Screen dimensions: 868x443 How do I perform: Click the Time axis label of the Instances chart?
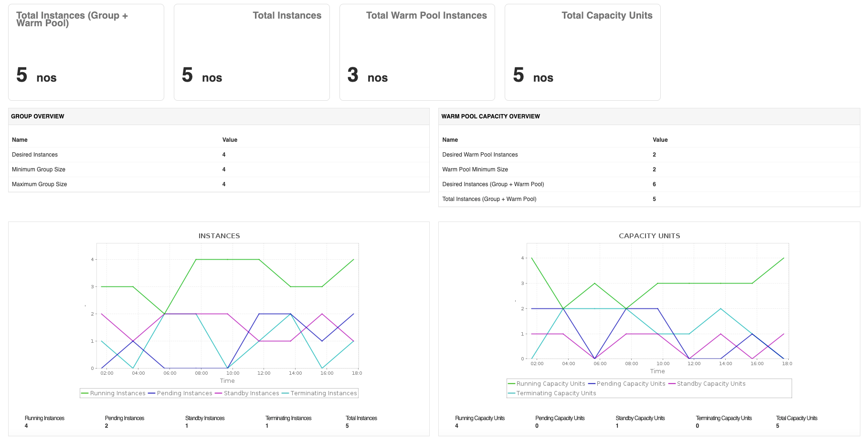click(x=227, y=381)
